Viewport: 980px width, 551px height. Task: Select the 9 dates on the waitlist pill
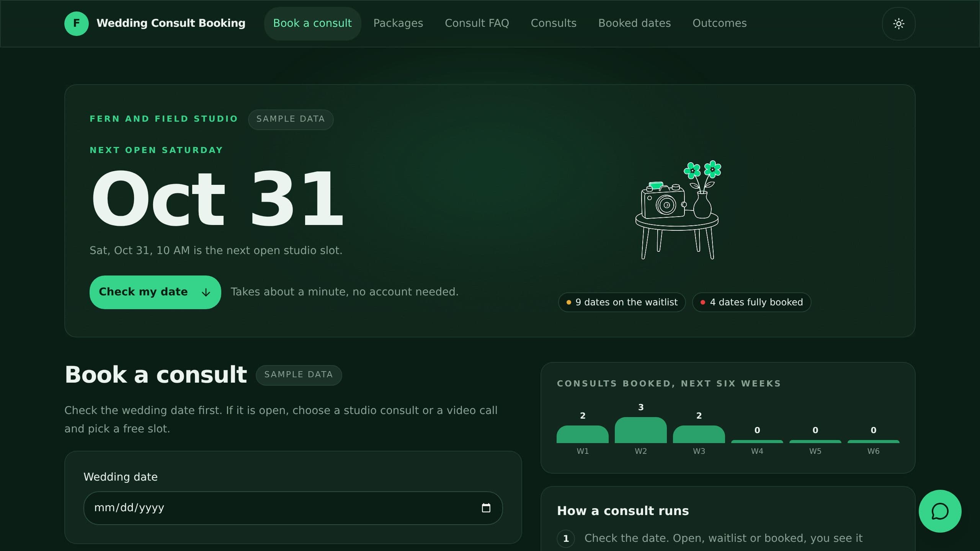(x=622, y=302)
